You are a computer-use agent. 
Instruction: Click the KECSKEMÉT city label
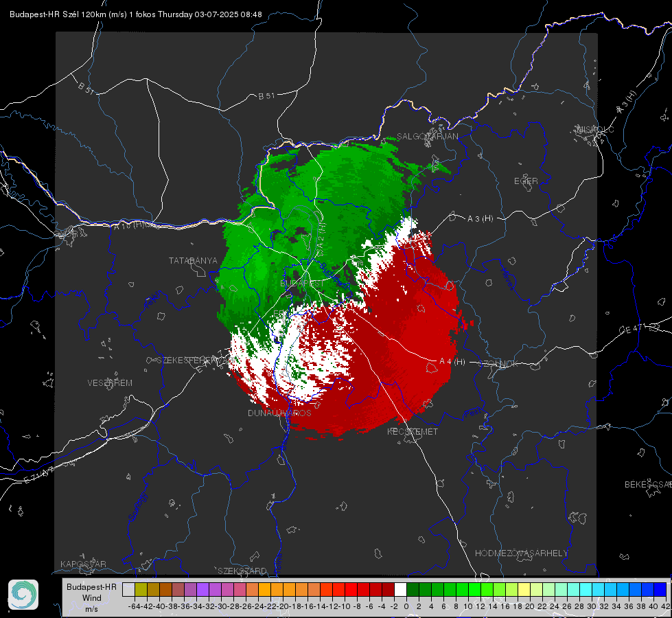point(413,432)
